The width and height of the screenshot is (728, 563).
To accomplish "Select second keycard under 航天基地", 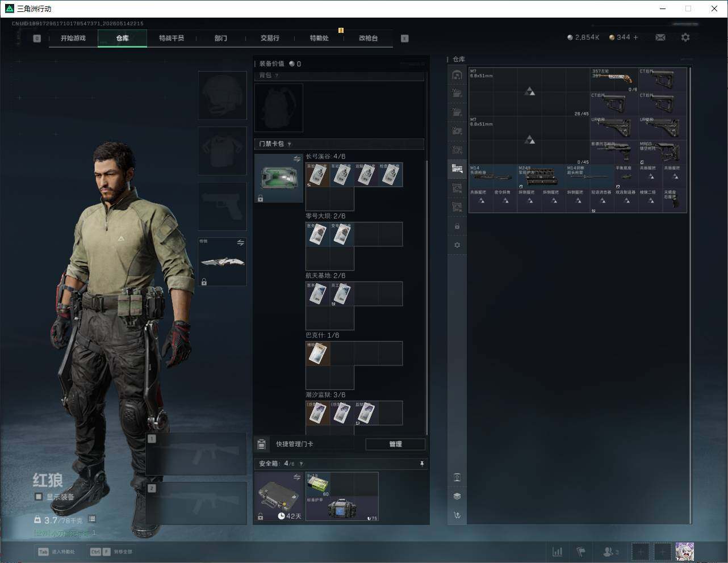I will (342, 294).
